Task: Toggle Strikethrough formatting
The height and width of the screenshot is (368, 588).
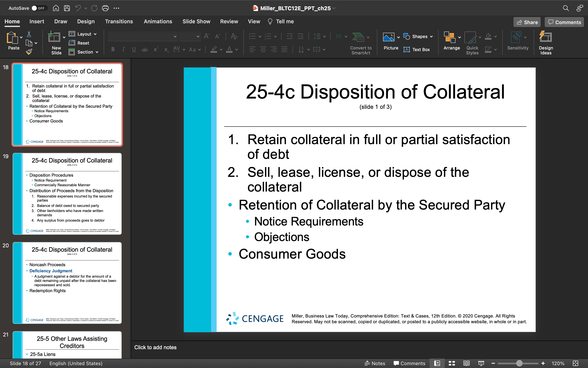Action: [145, 49]
